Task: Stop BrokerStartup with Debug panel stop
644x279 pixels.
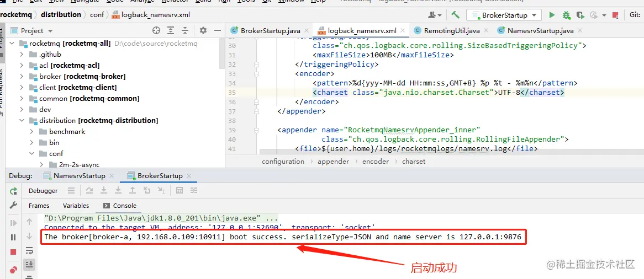Action: click(x=14, y=252)
